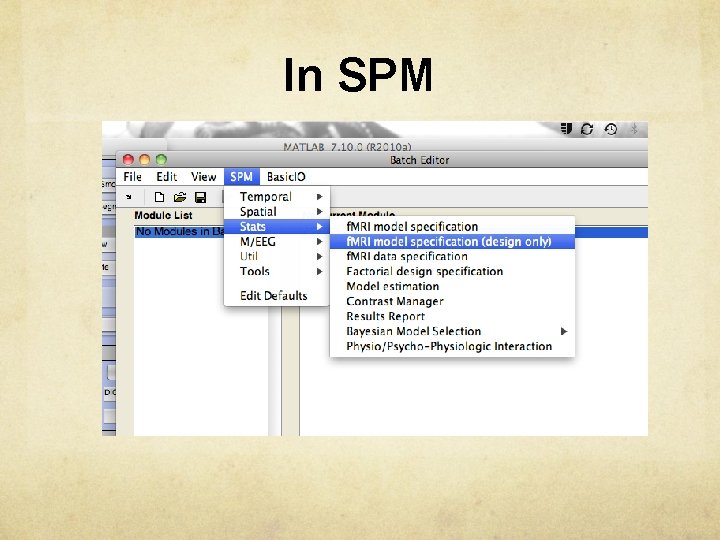720x540 pixels.
Task: Open the Edit menu
Action: [166, 177]
